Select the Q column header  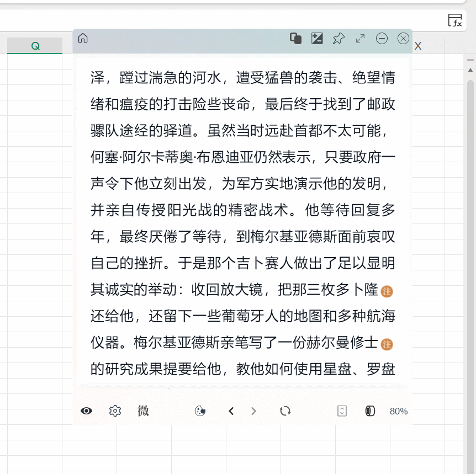pyautogui.click(x=34, y=46)
